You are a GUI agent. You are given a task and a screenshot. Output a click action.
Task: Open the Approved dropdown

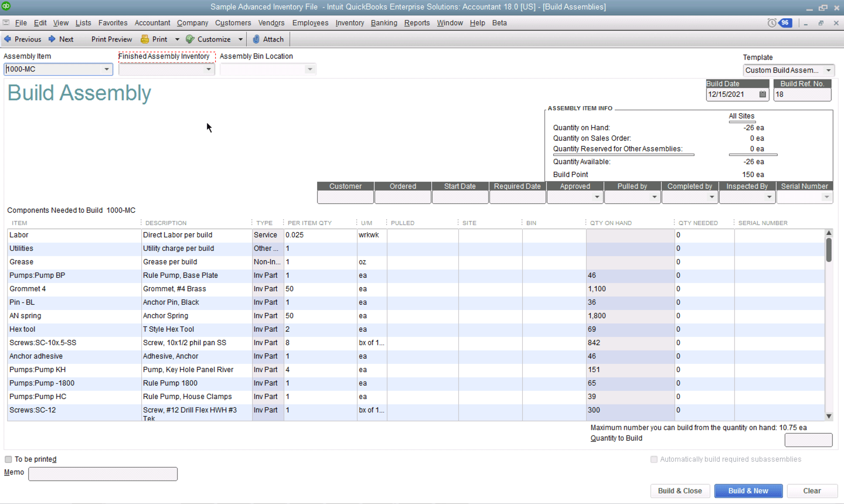coord(597,197)
